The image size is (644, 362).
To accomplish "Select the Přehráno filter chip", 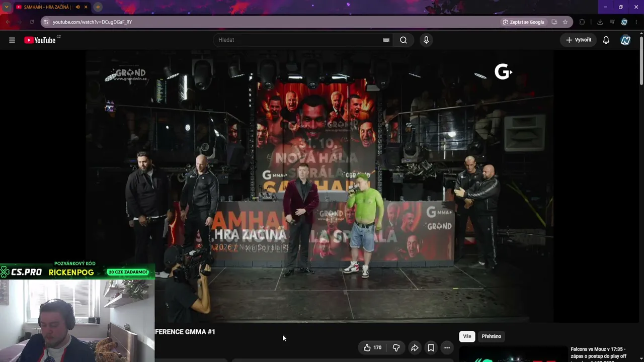I will [x=491, y=336].
